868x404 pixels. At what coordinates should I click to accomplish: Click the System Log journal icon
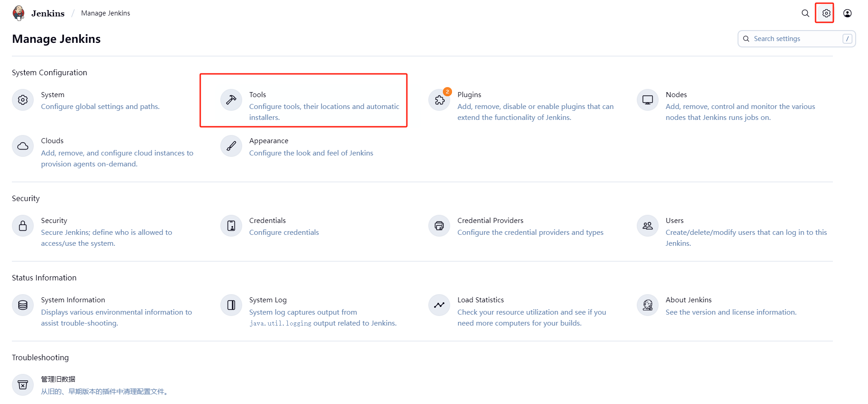(x=231, y=305)
